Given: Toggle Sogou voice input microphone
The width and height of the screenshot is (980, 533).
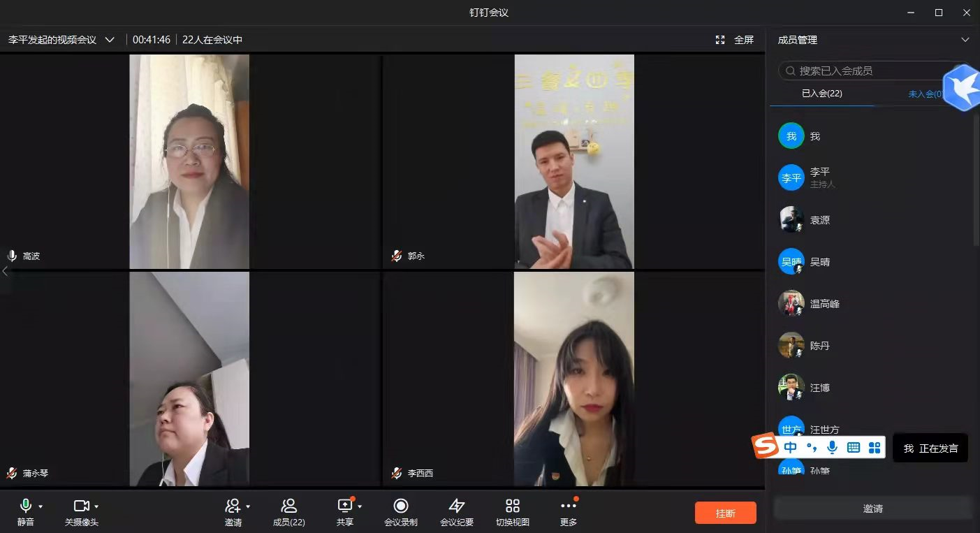Looking at the screenshot, I should [832, 447].
